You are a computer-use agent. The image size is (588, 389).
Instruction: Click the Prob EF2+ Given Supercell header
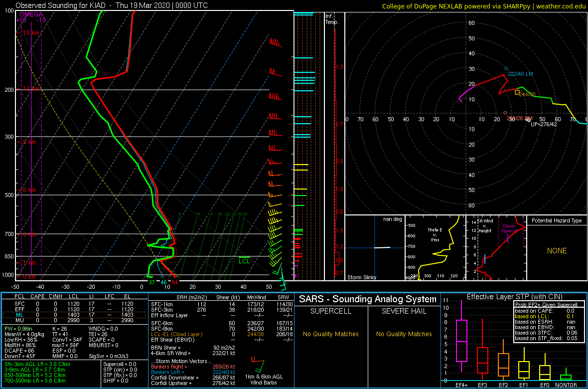pyautogui.click(x=546, y=304)
